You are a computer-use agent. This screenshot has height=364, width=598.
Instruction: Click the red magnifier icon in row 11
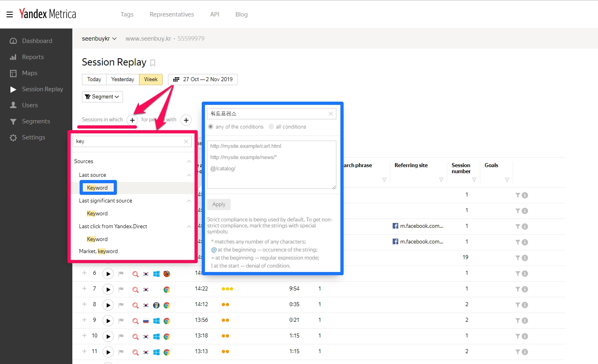[x=135, y=352]
